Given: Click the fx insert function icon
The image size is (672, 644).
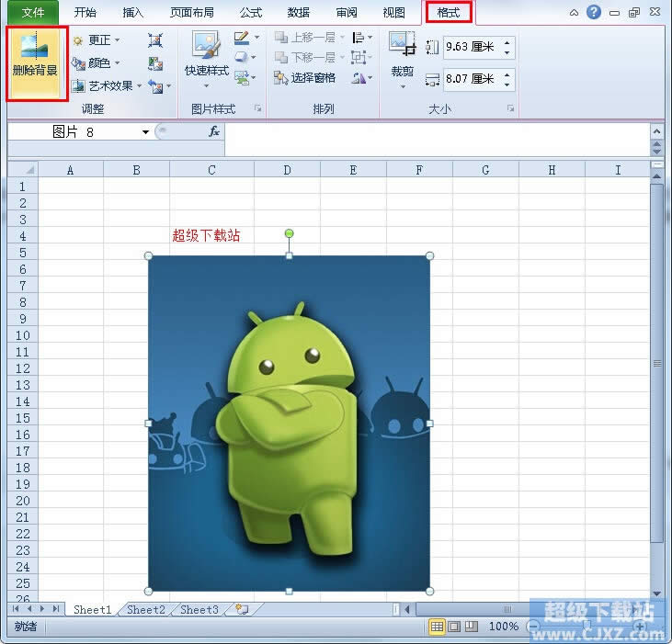Looking at the screenshot, I should pos(213,132).
